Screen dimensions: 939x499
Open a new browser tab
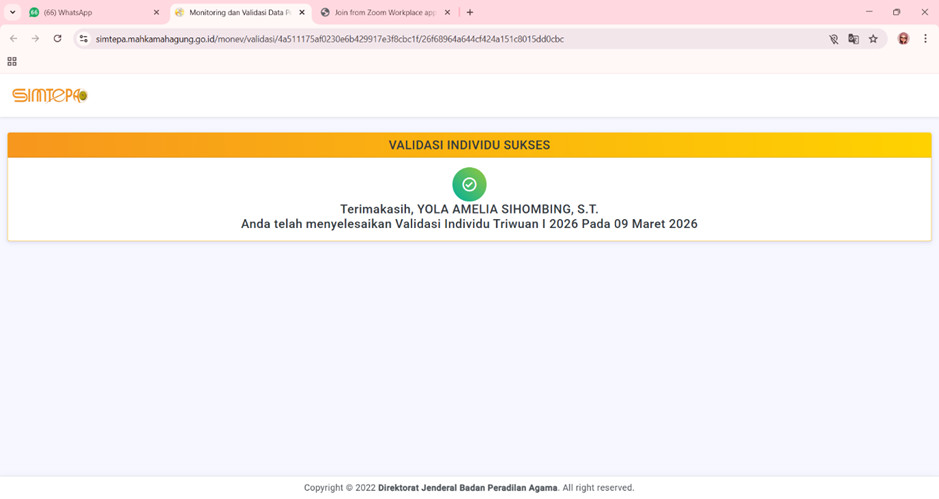click(x=470, y=12)
